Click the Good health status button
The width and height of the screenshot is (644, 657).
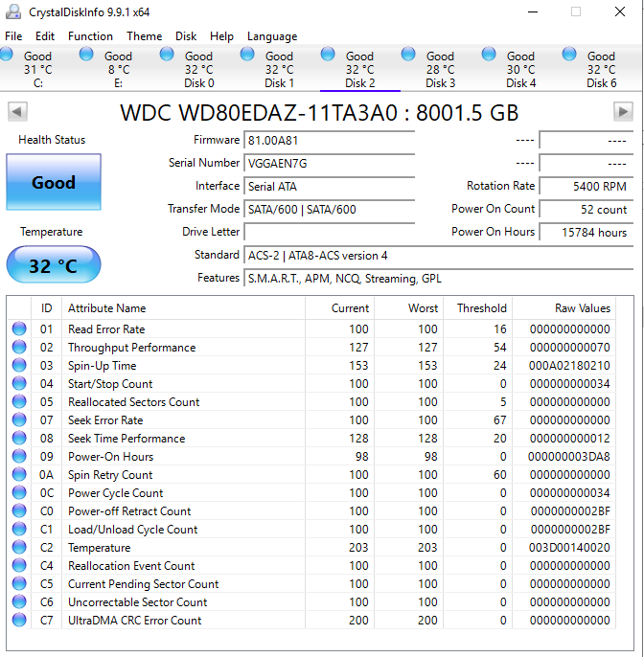click(54, 182)
